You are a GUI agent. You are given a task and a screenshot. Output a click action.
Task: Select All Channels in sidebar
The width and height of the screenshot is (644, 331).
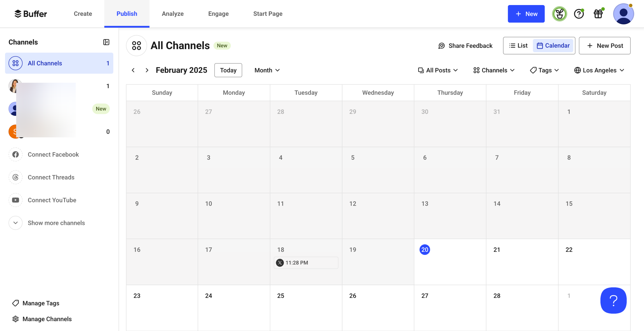59,63
